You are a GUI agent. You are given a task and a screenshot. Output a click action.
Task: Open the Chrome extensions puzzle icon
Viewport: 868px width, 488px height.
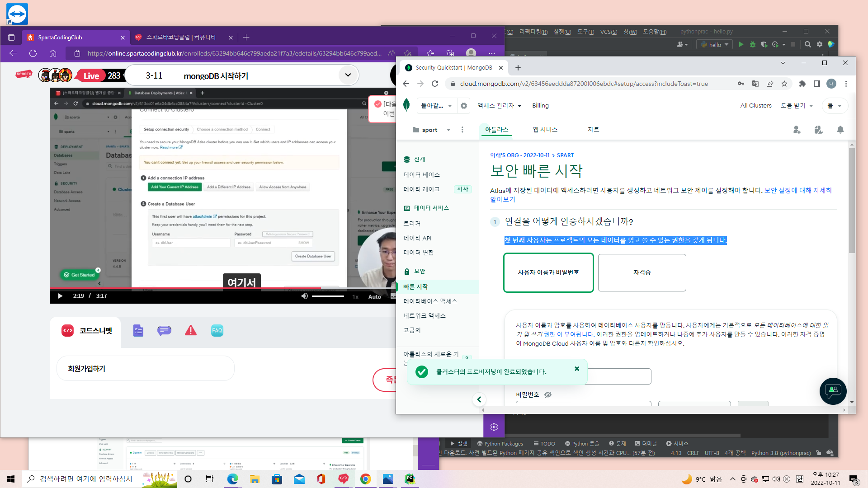pos(802,84)
